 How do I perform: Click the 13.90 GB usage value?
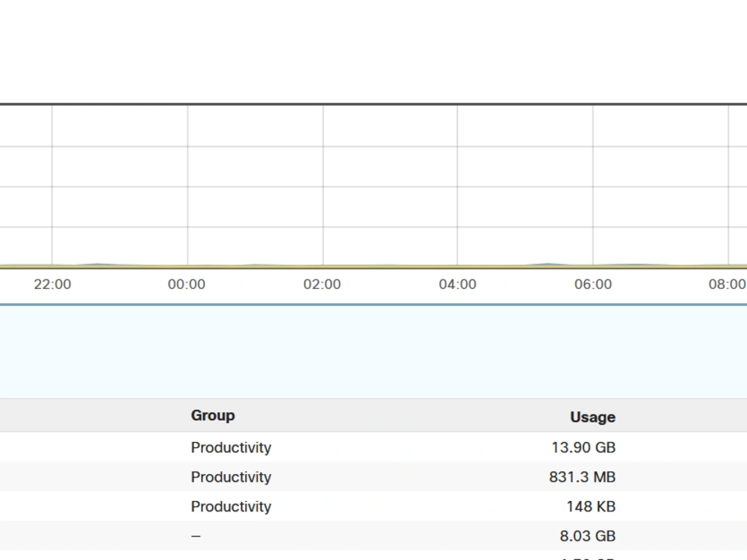click(x=583, y=447)
